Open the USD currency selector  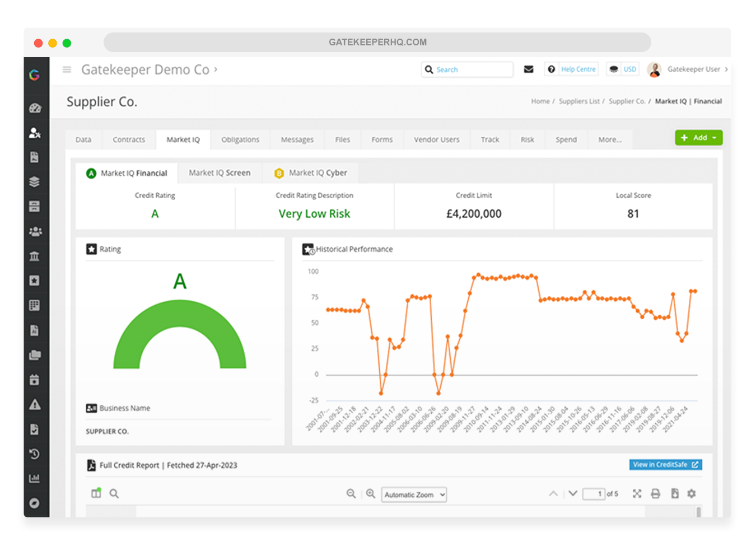(x=623, y=69)
